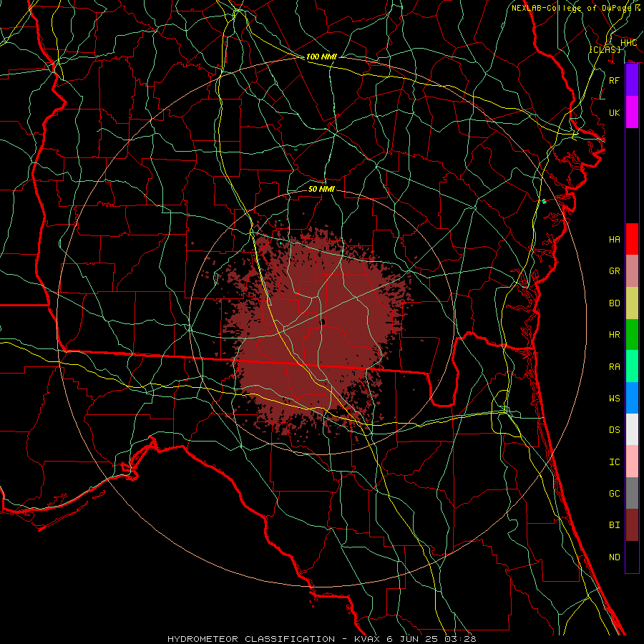This screenshot has width=644, height=644.
Task: Click the GR legend label
Action: click(615, 271)
